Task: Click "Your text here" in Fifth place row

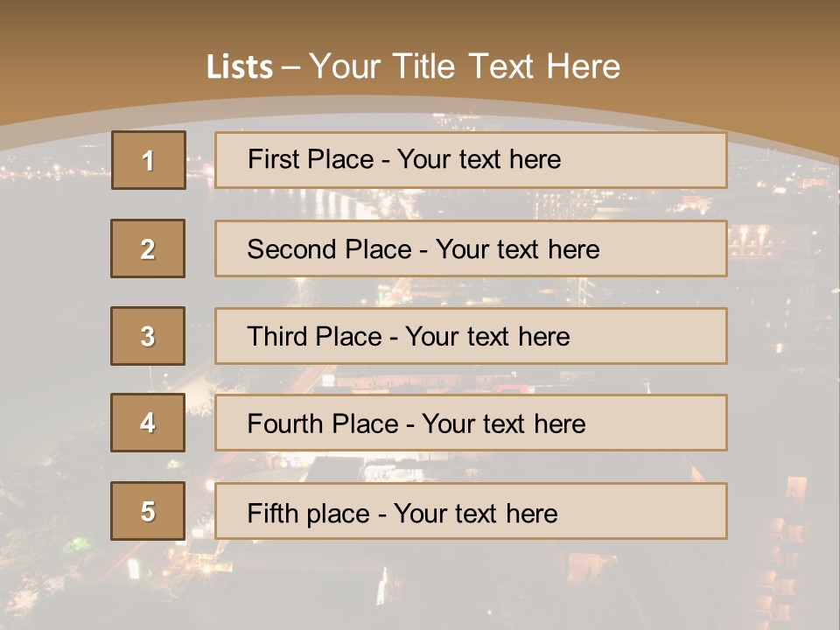Action: [x=475, y=514]
